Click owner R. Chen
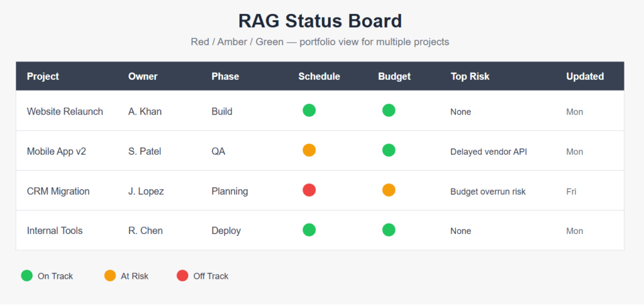 pyautogui.click(x=145, y=231)
